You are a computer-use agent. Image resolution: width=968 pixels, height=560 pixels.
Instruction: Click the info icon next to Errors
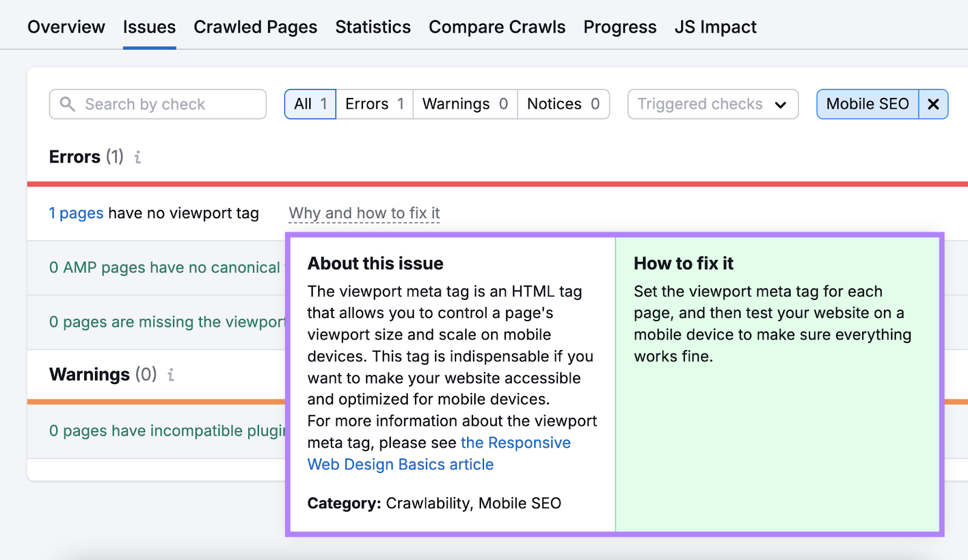(x=137, y=157)
